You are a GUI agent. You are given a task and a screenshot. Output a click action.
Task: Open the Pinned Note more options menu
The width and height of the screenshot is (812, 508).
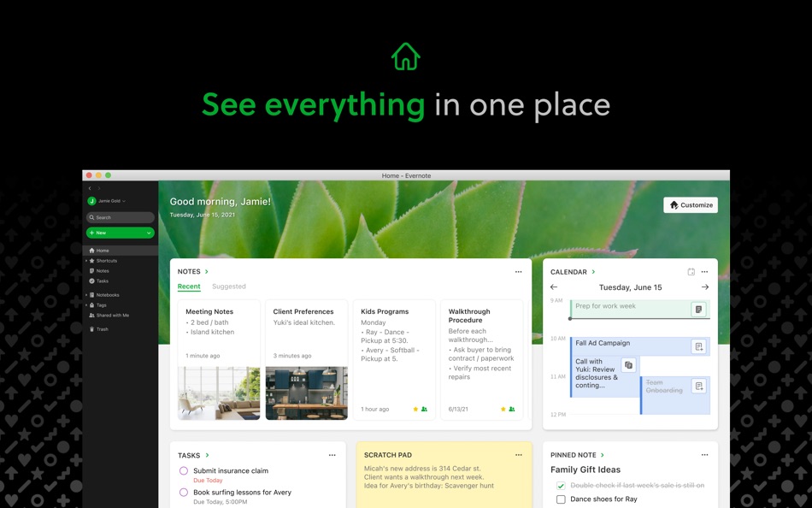pyautogui.click(x=704, y=455)
